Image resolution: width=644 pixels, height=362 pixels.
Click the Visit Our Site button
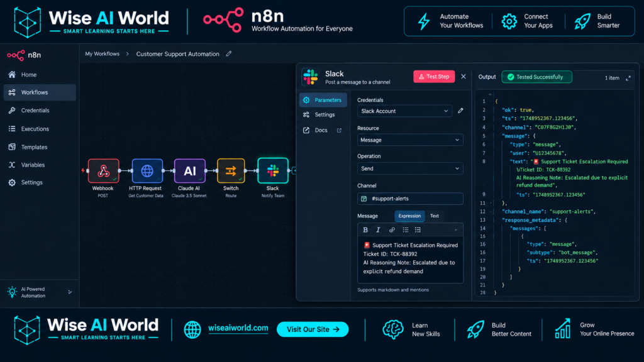point(313,329)
